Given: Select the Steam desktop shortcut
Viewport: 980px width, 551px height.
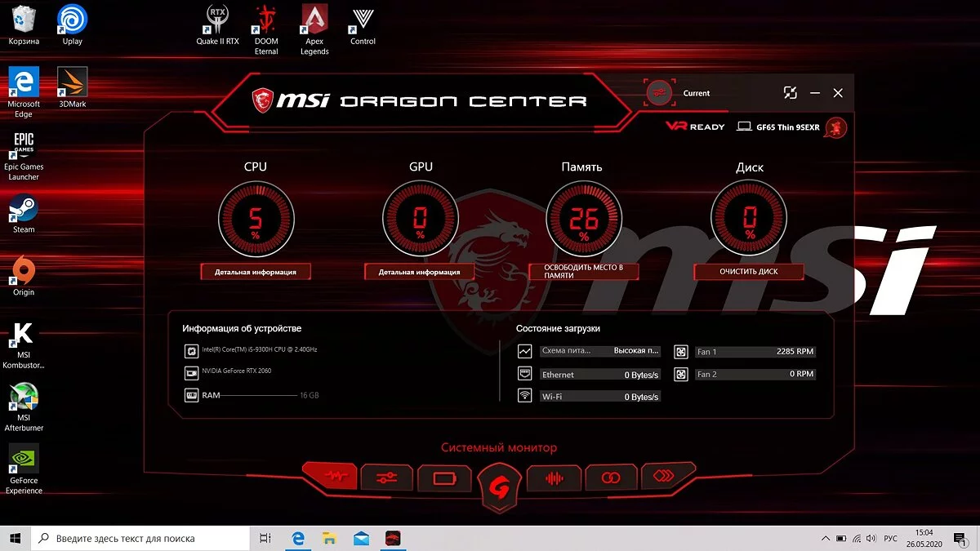Looking at the screenshot, I should point(24,214).
